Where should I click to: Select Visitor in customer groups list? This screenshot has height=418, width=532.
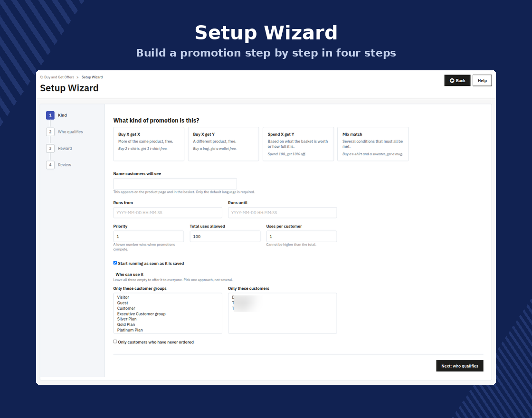coord(123,297)
